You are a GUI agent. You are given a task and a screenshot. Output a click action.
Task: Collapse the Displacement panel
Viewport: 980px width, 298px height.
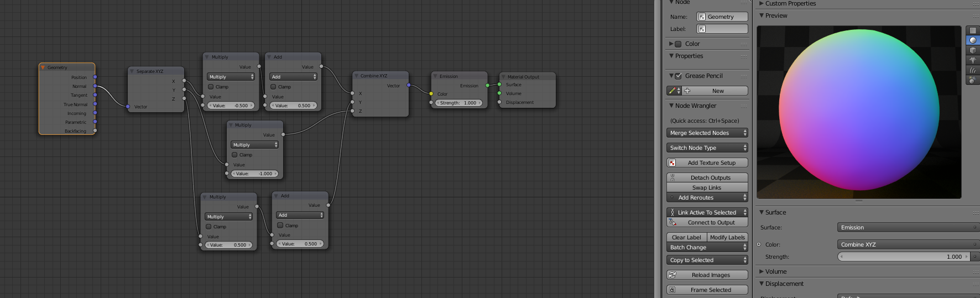tap(762, 284)
